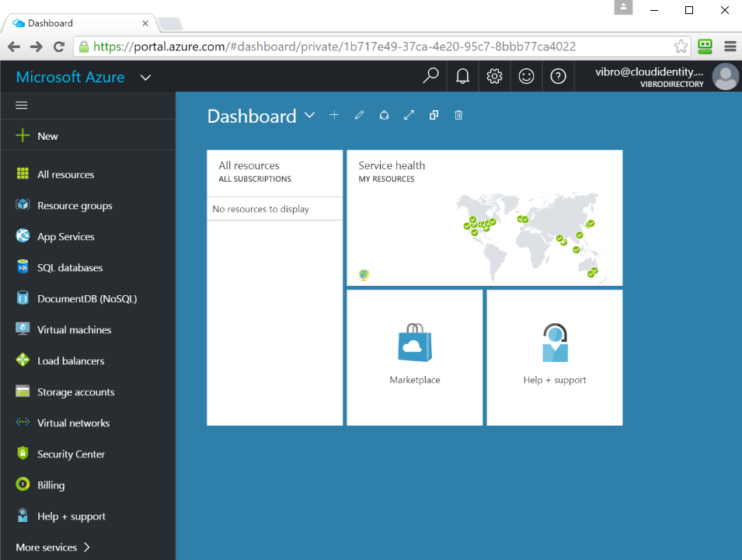Click the All resources grid icon
This screenshot has height=560, width=742.
click(23, 173)
